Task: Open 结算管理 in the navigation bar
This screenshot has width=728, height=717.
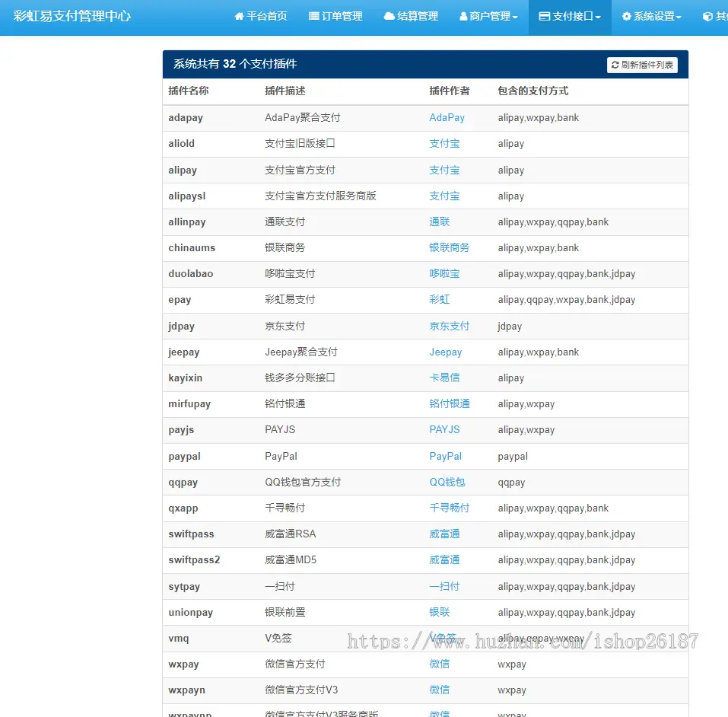Action: [411, 16]
